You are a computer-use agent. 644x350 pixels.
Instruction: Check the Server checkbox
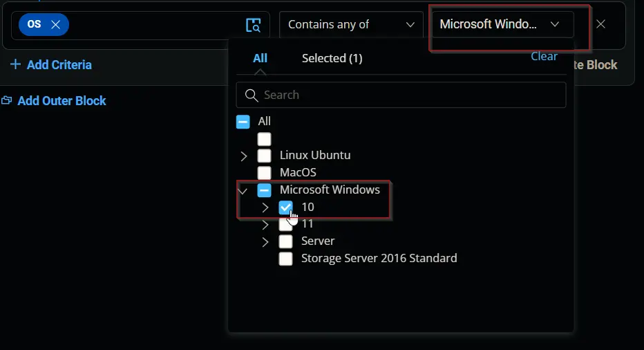point(285,241)
